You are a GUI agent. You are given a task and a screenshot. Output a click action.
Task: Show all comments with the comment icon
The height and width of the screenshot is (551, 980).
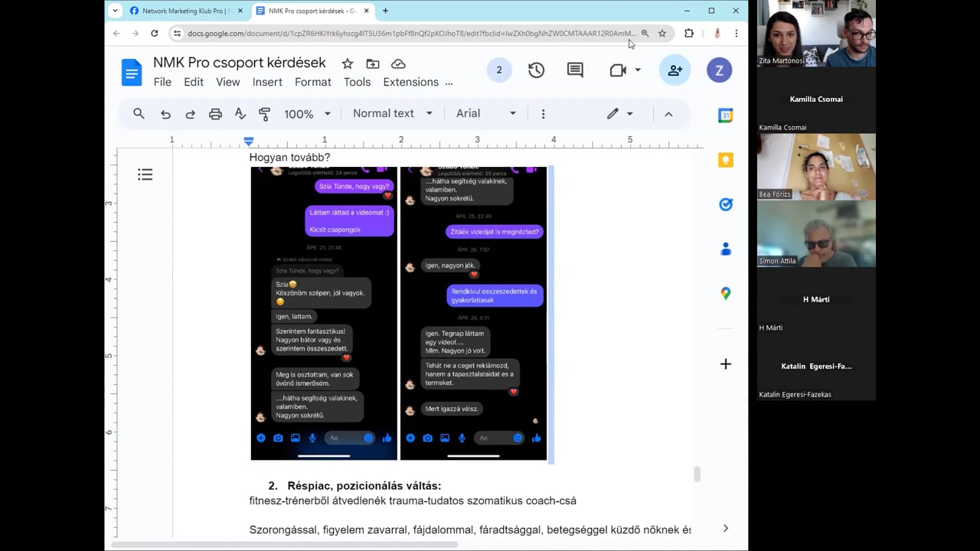(x=575, y=70)
